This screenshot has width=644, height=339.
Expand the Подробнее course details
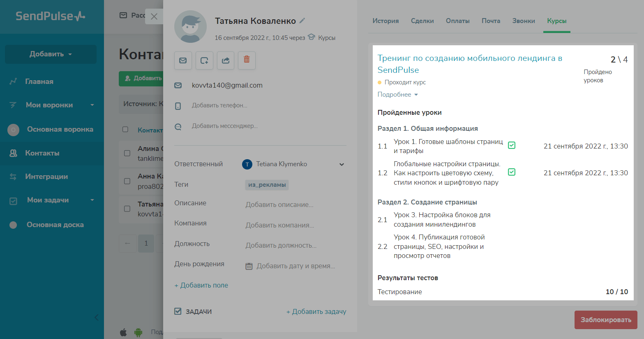click(397, 95)
